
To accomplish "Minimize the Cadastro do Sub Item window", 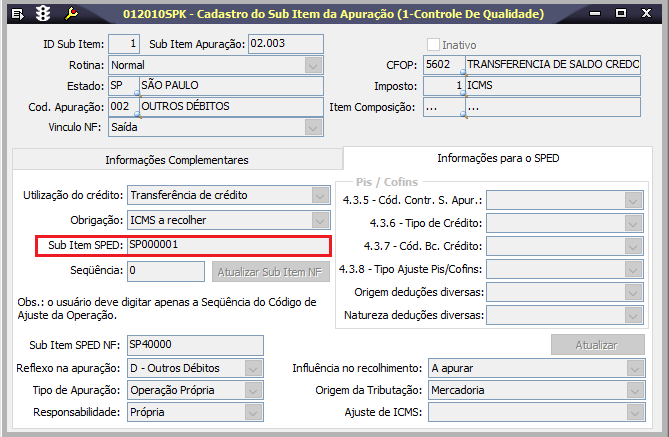I will [598, 14].
